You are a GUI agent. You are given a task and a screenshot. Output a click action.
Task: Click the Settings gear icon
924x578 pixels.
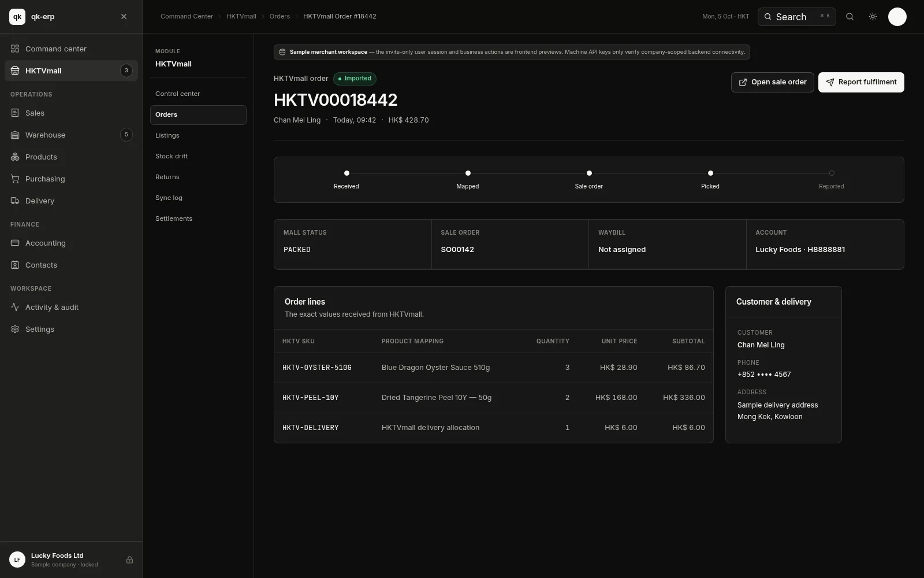[x=15, y=329]
